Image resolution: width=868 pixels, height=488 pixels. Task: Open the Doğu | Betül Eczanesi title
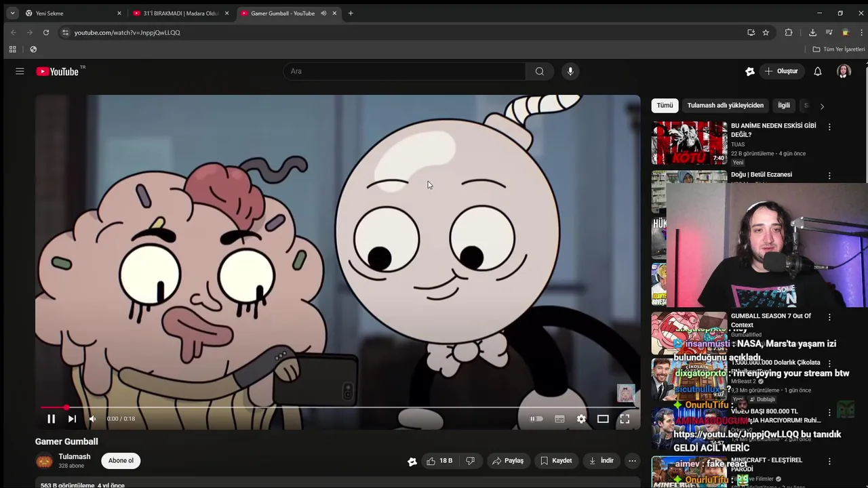(x=762, y=175)
